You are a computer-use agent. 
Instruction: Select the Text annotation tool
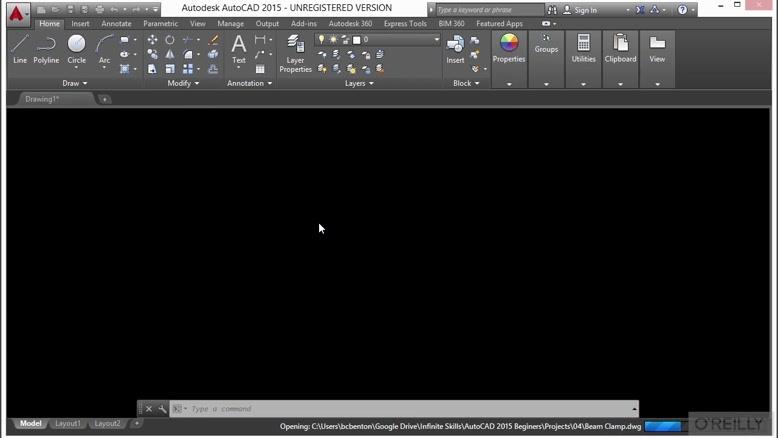click(239, 49)
